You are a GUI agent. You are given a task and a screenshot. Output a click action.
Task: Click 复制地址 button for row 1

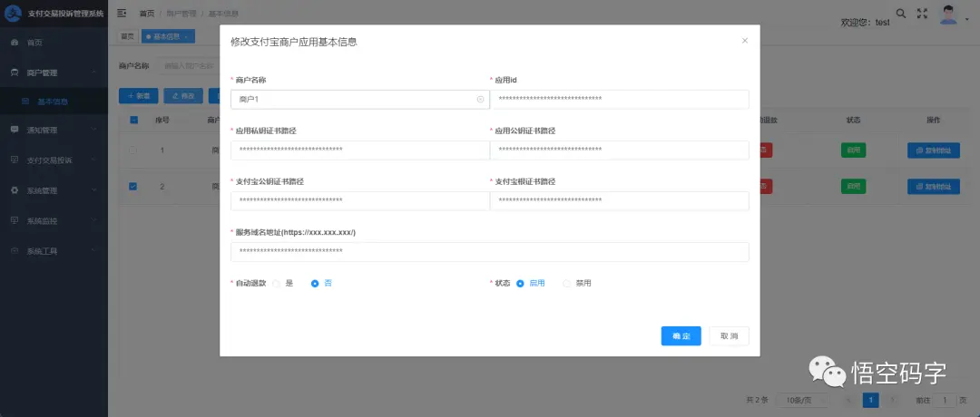coord(933,150)
